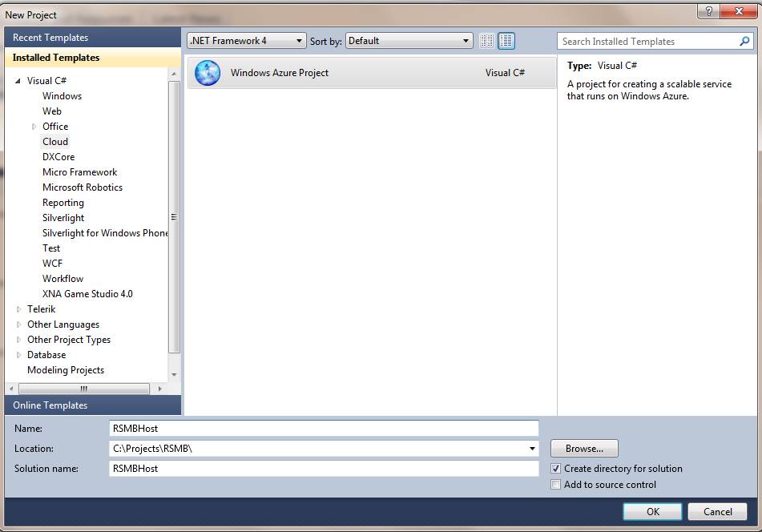This screenshot has width=762, height=532.
Task: Toggle Create directory for solution checkbox
Action: (555, 469)
